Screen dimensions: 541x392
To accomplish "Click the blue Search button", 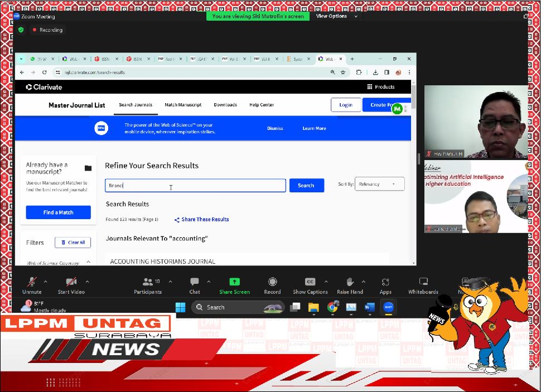I will [x=306, y=186].
